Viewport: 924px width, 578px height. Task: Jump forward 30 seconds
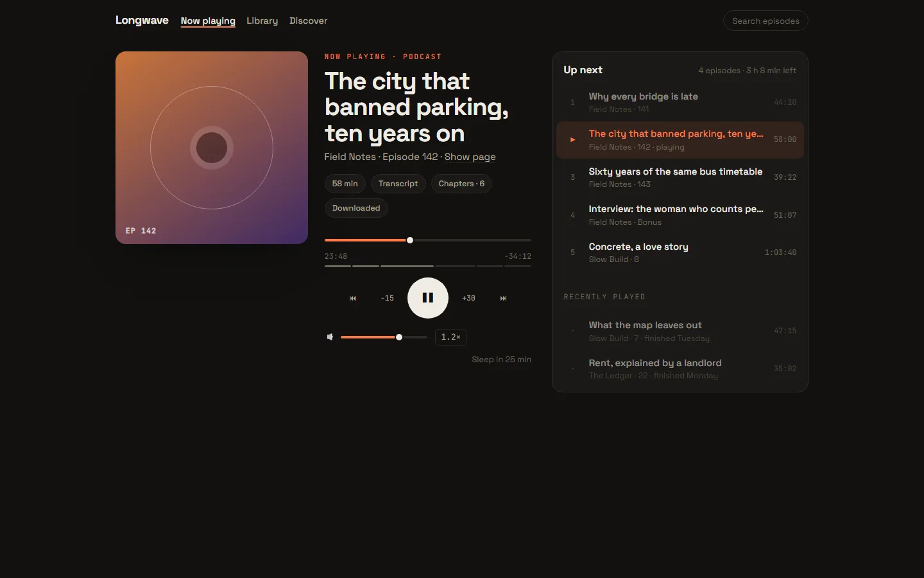pos(469,298)
